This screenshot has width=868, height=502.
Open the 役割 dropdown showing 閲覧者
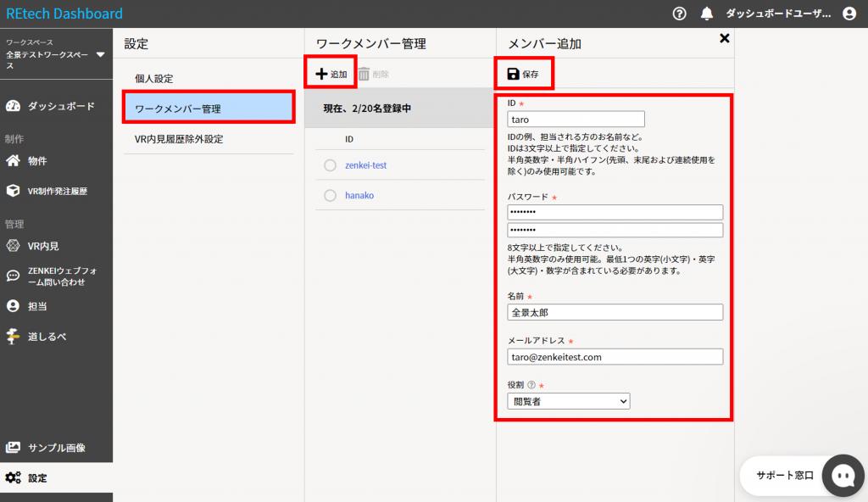click(569, 401)
